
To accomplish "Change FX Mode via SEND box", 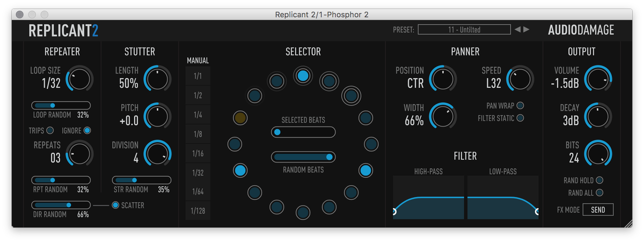I will click(598, 210).
